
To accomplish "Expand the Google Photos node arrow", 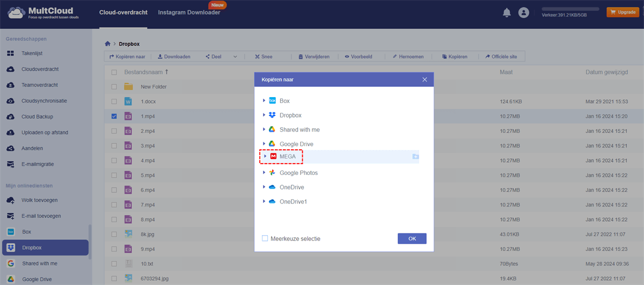I will coord(264,173).
